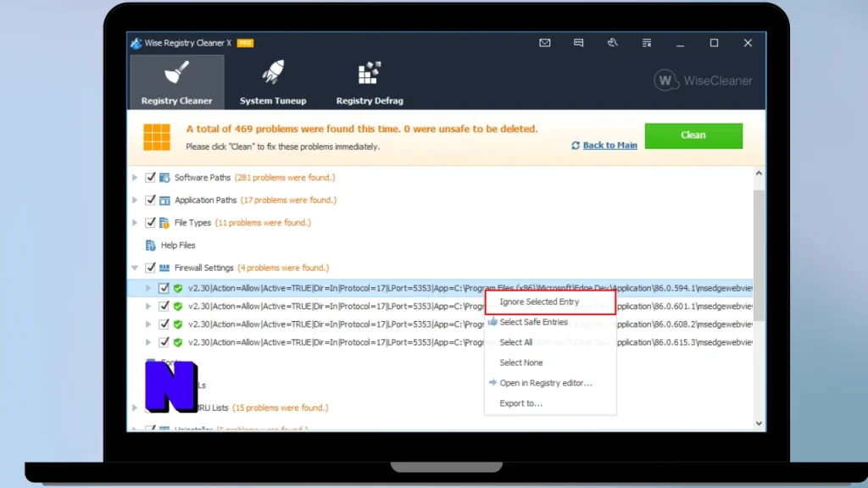Image resolution: width=868 pixels, height=488 pixels.
Task: Click green shield on the 86.0.594.1 entry
Action: [178, 288]
